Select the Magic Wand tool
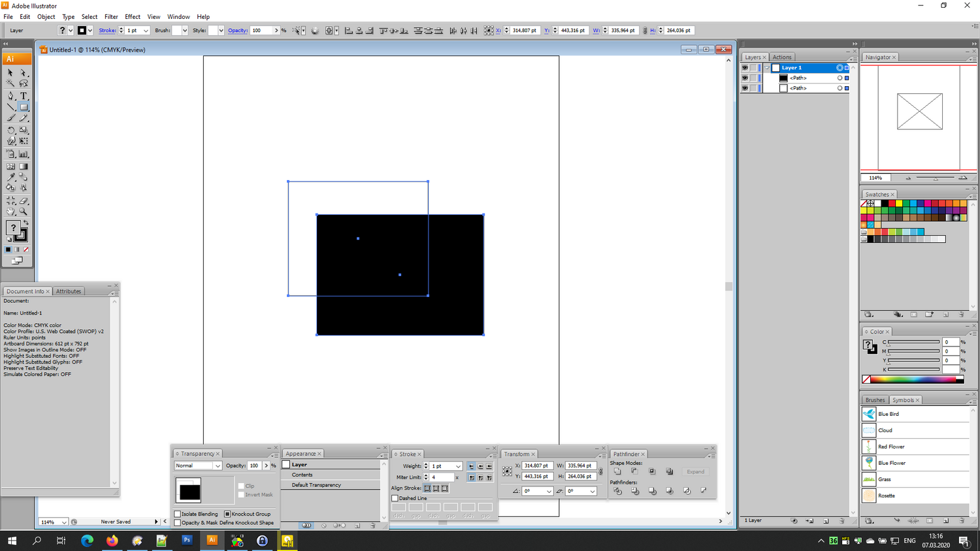 pyautogui.click(x=10, y=84)
